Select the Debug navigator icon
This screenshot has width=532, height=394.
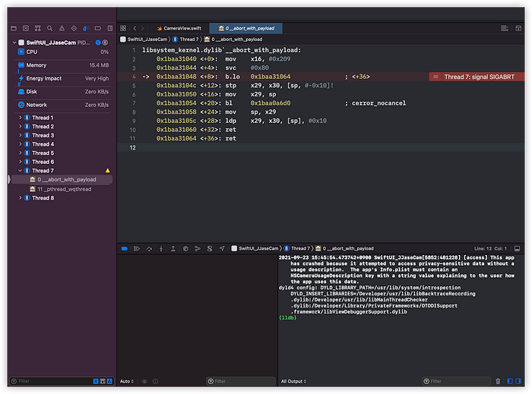pos(85,28)
